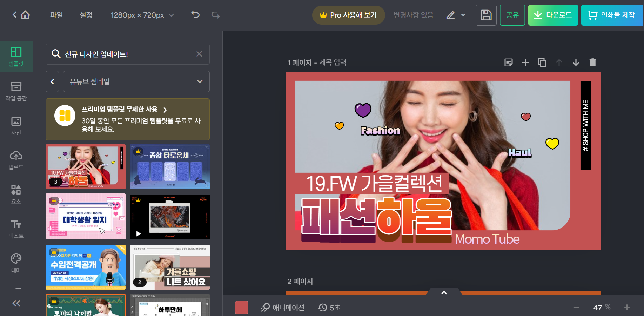The image size is (644, 316).
Task: Select the 수입전격공개 template thumbnail
Action: pyautogui.click(x=86, y=267)
